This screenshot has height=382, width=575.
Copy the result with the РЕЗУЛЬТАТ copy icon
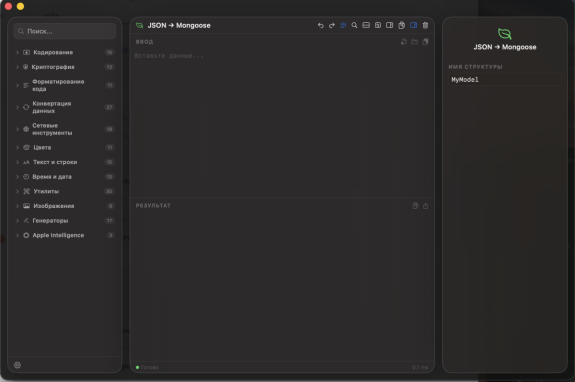click(415, 206)
